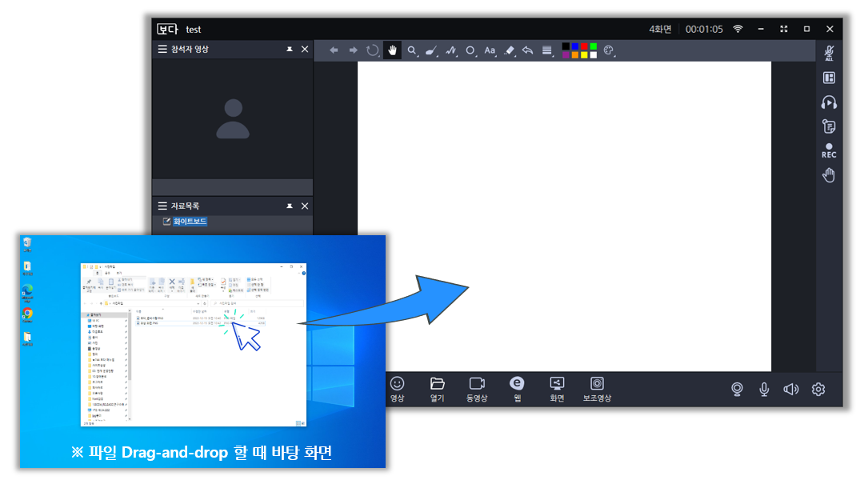The width and height of the screenshot is (868, 484).
Task: Close the 참석자 영상 panel
Action: point(305,50)
